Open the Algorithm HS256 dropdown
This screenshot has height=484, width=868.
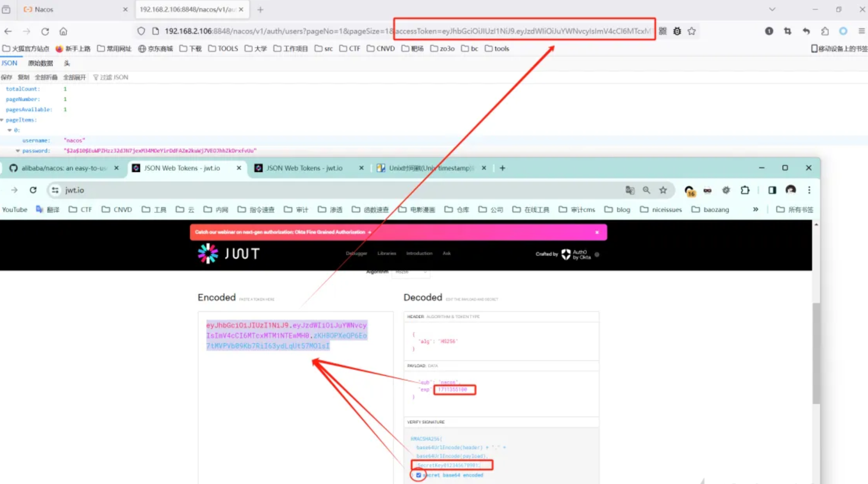(x=410, y=272)
